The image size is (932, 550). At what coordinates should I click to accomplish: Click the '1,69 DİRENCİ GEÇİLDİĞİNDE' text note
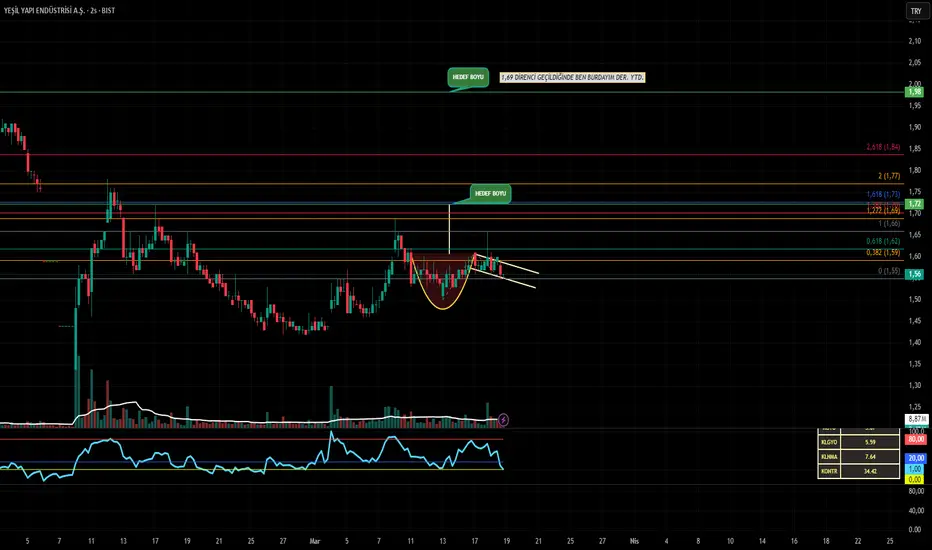pyautogui.click(x=572, y=77)
